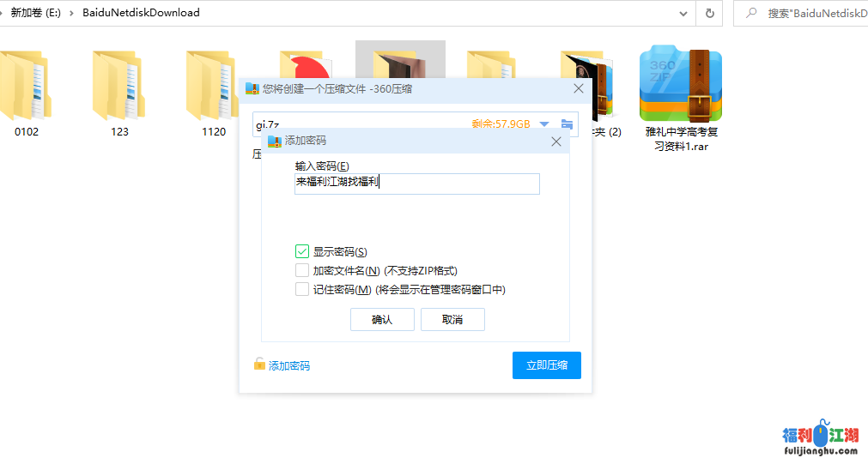Click browse folder icon in compression dialog
The image size is (868, 464).
pos(567,124)
